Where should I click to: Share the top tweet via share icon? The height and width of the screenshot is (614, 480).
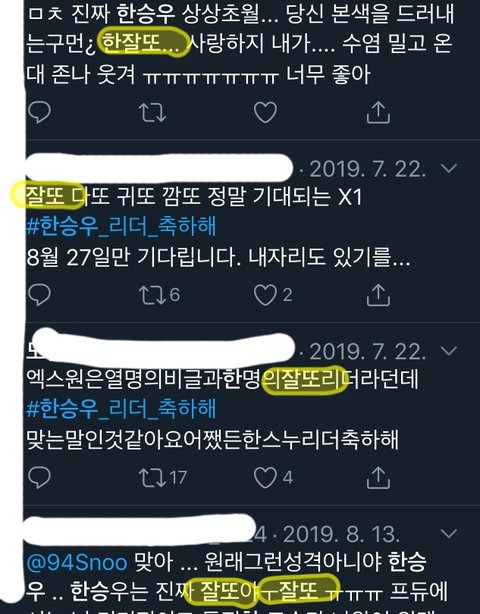point(378,112)
